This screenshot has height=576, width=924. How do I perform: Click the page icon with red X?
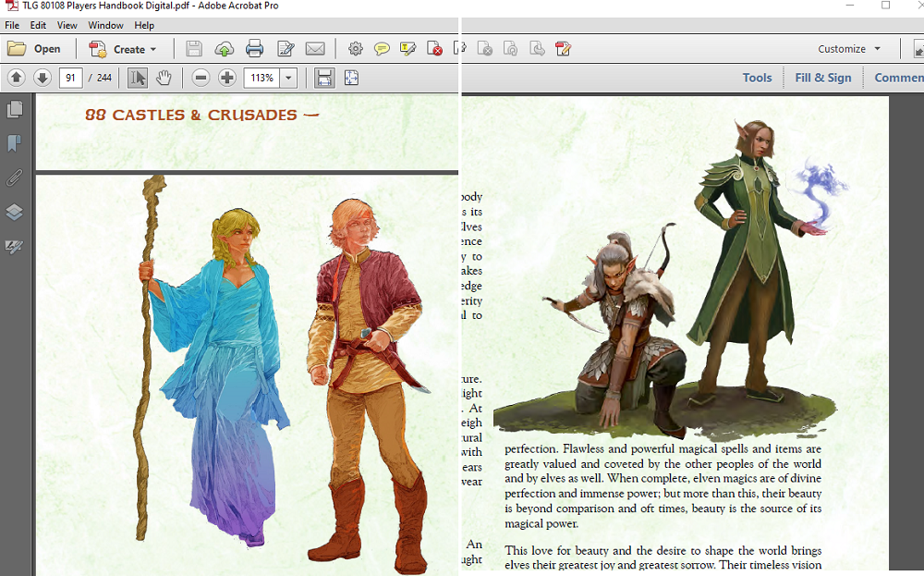[x=434, y=49]
